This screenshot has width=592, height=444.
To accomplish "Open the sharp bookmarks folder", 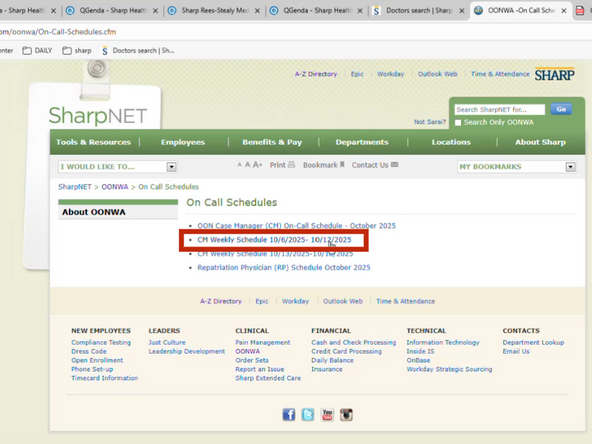I will [x=77, y=51].
